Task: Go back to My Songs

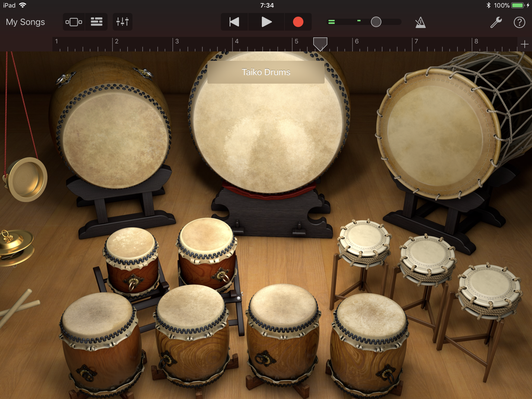Action: coord(25,22)
